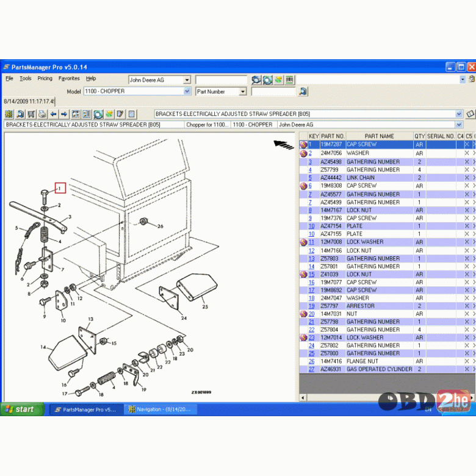Image resolution: width=476 pixels, height=476 pixels.
Task: Expand the breadcrumb bar dropdown arrow
Action: pyautogui.click(x=459, y=124)
